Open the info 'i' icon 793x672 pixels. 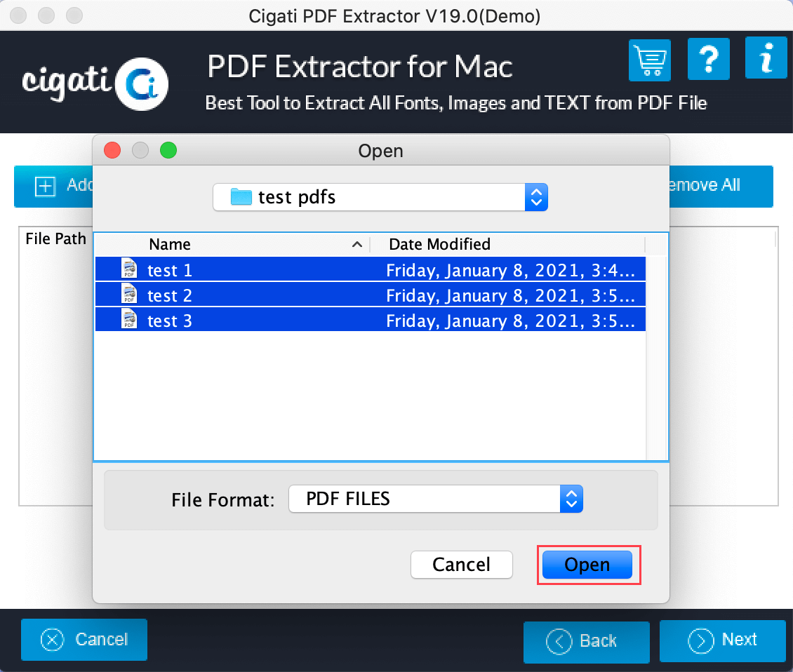766,58
